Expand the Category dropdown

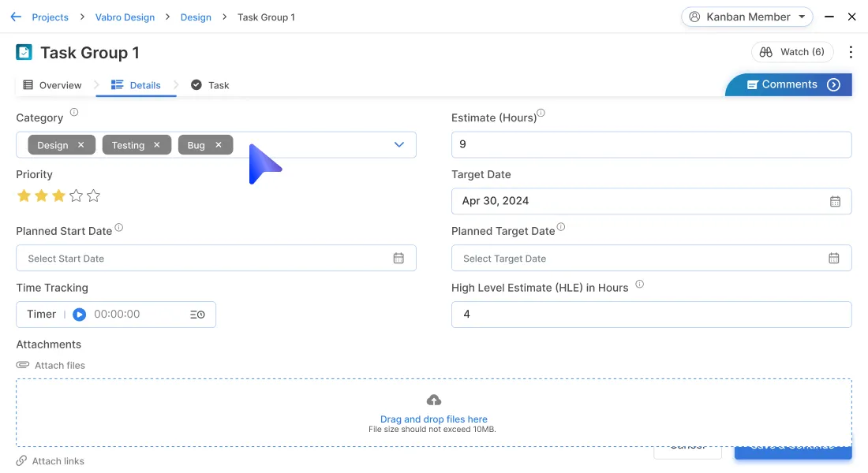[399, 145]
